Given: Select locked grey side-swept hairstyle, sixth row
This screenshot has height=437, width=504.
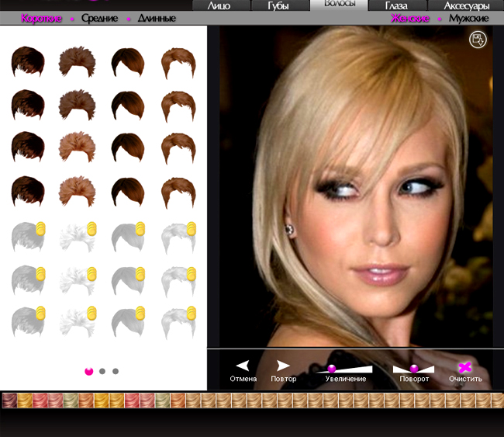Looking at the screenshot, I should (28, 281).
